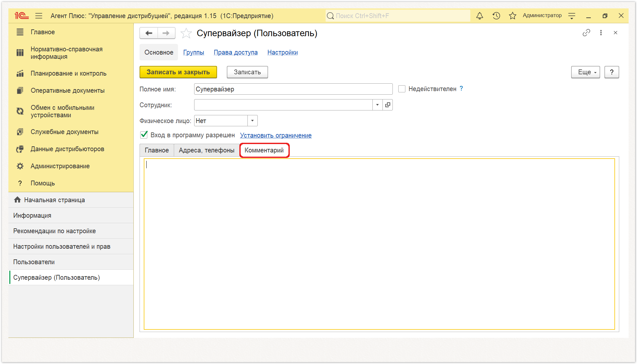637x364 pixels.
Task: Go back with the left arrow button
Action: [149, 33]
